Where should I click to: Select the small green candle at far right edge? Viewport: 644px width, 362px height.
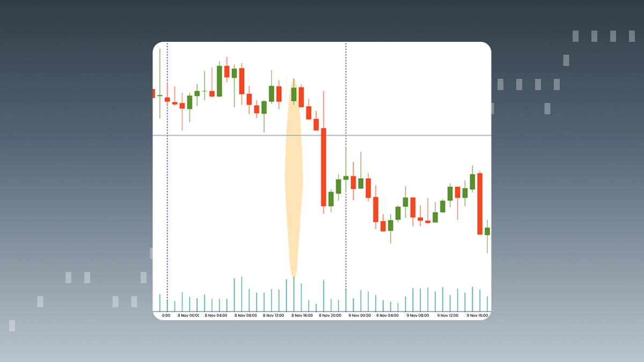click(x=487, y=231)
